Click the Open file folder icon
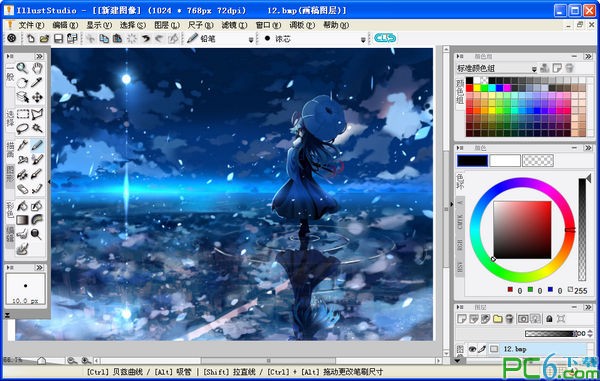The height and width of the screenshot is (381, 600). pos(44,38)
